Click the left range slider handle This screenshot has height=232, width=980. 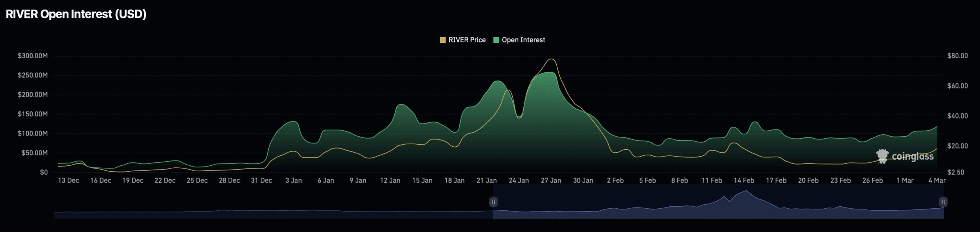[493, 202]
